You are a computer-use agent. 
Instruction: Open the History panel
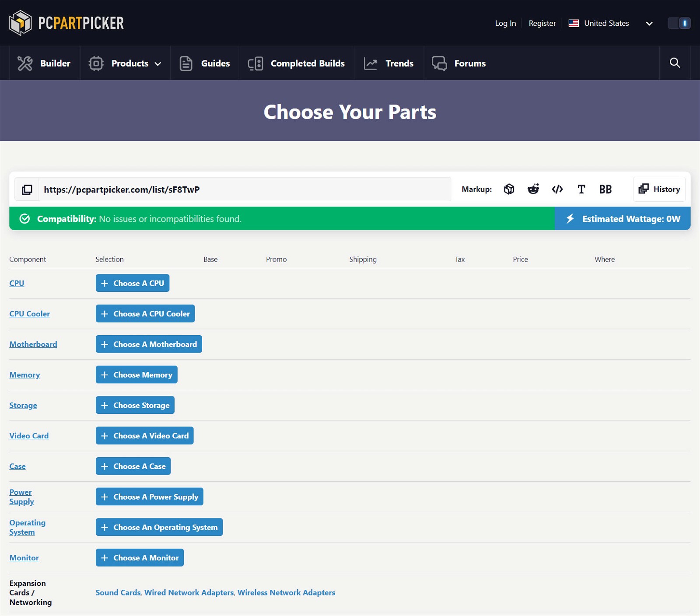tap(659, 189)
